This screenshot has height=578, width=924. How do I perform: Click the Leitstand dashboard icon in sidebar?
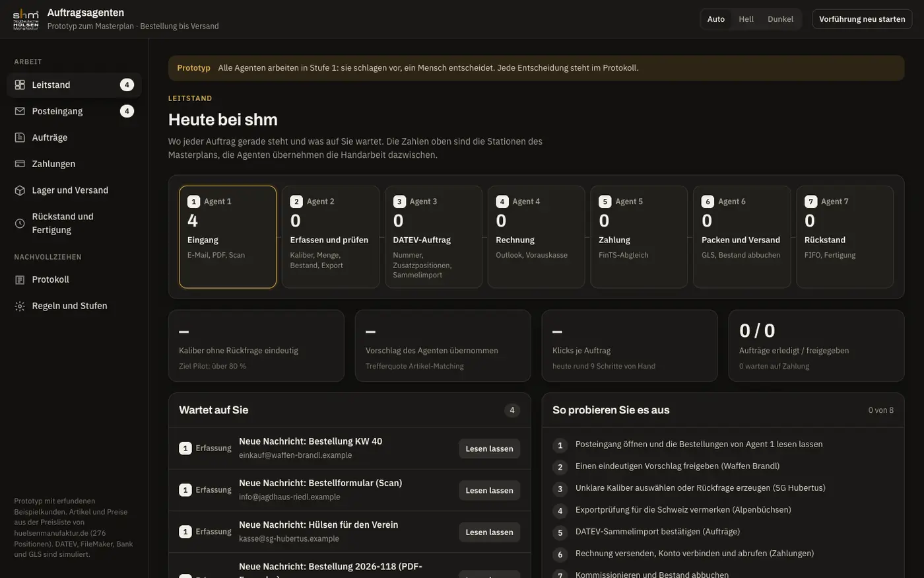tap(20, 85)
